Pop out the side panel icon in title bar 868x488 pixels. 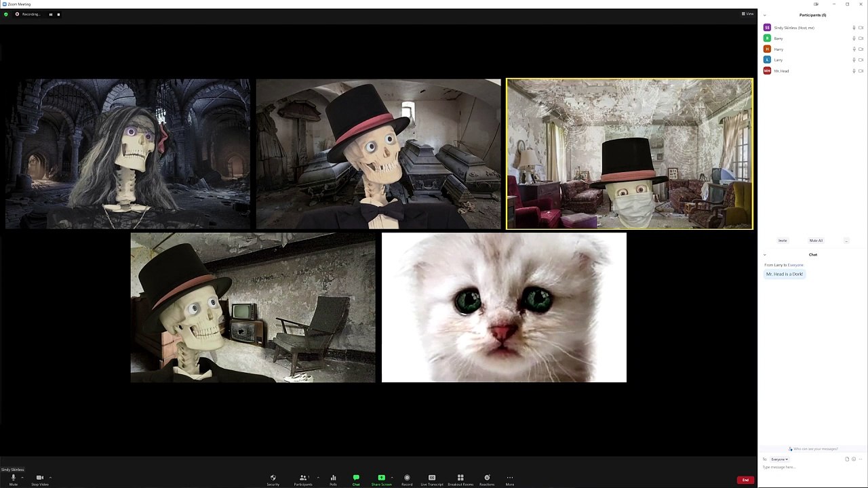coord(816,4)
